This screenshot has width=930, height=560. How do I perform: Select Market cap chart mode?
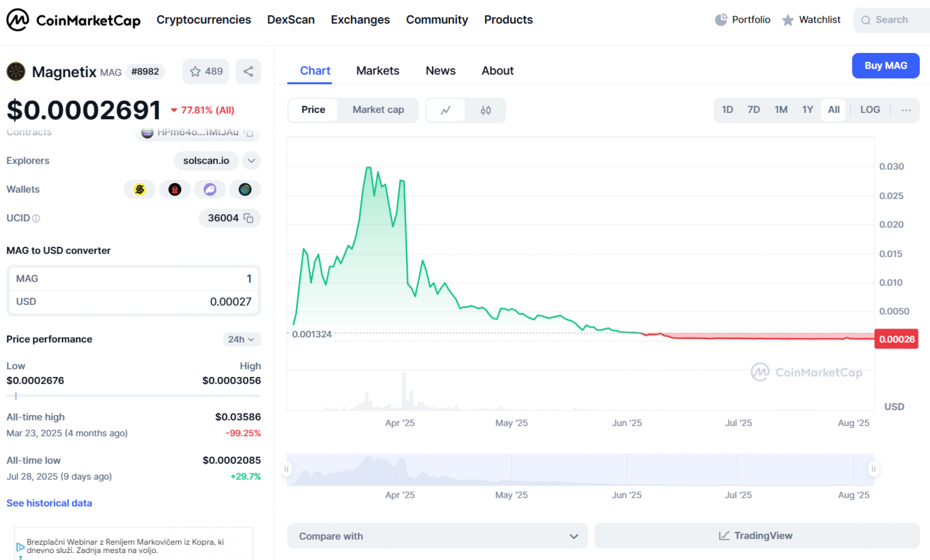click(x=378, y=110)
